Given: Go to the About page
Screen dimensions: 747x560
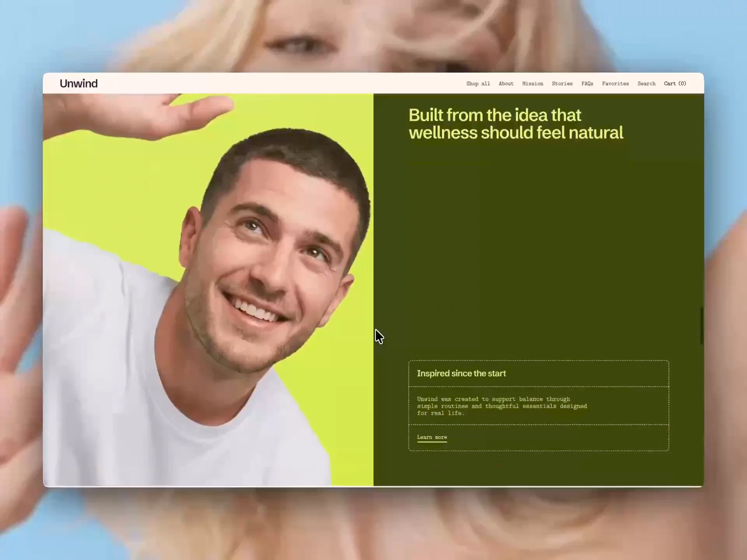Looking at the screenshot, I should click(506, 84).
